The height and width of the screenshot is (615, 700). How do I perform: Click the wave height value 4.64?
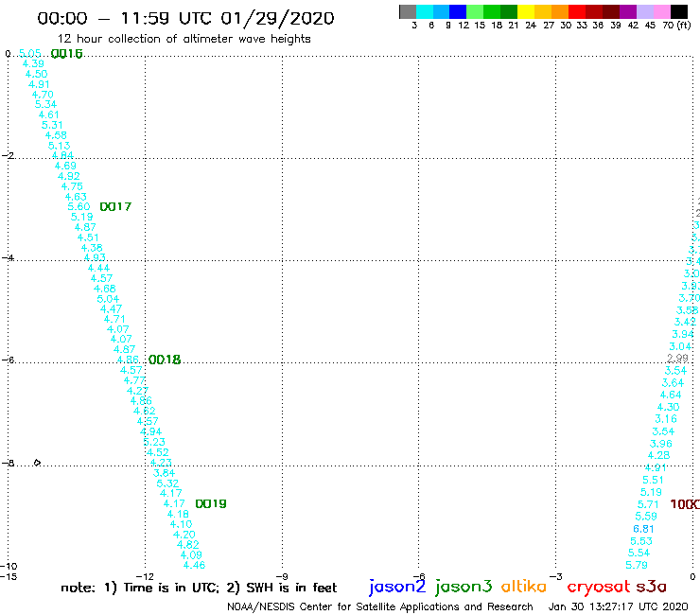pyautogui.click(x=671, y=395)
